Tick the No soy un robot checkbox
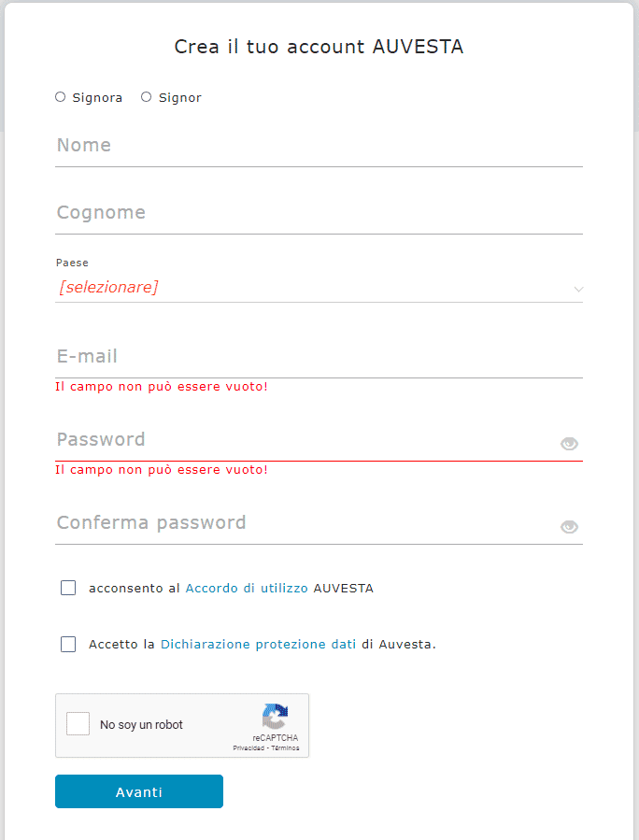Screen dimensions: 639x840 78,724
